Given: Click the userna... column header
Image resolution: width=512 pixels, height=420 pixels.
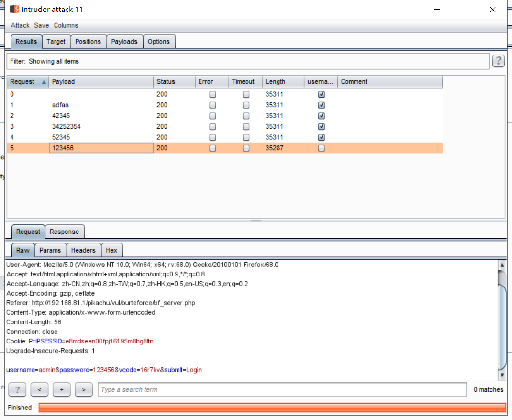Looking at the screenshot, I should click(321, 82).
